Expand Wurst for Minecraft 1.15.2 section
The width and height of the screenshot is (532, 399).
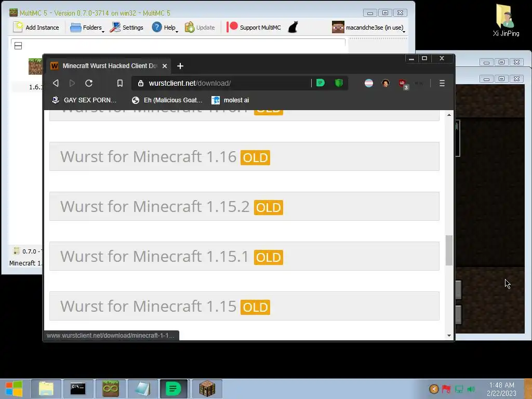244,206
